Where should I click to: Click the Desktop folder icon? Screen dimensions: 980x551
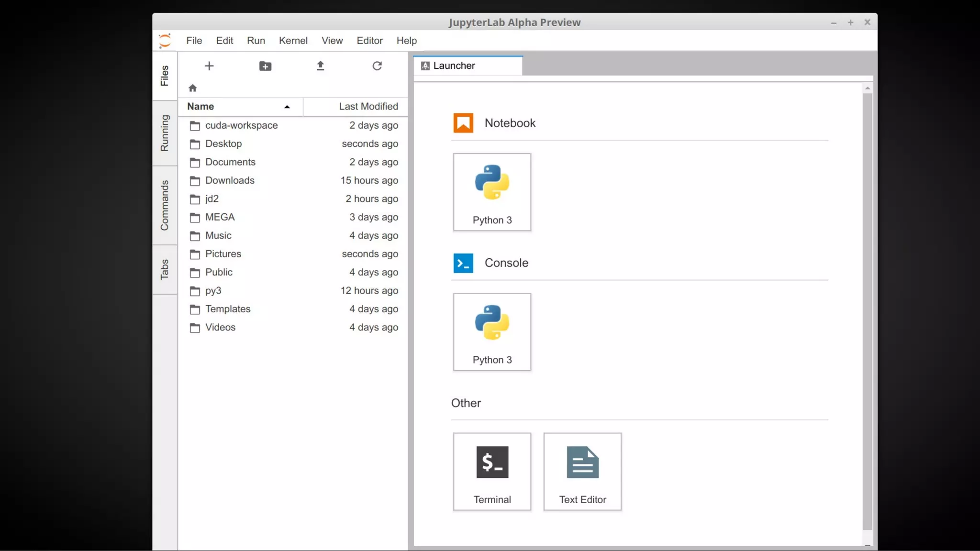(195, 144)
